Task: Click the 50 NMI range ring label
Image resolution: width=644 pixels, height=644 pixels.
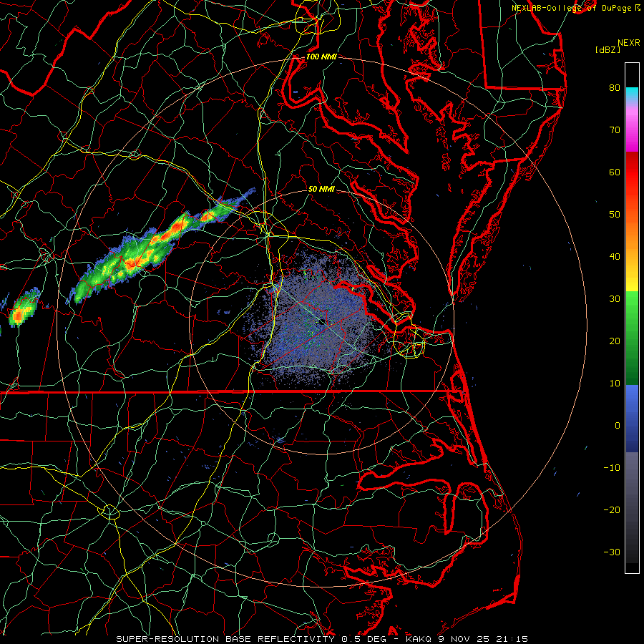Action: coord(321,189)
